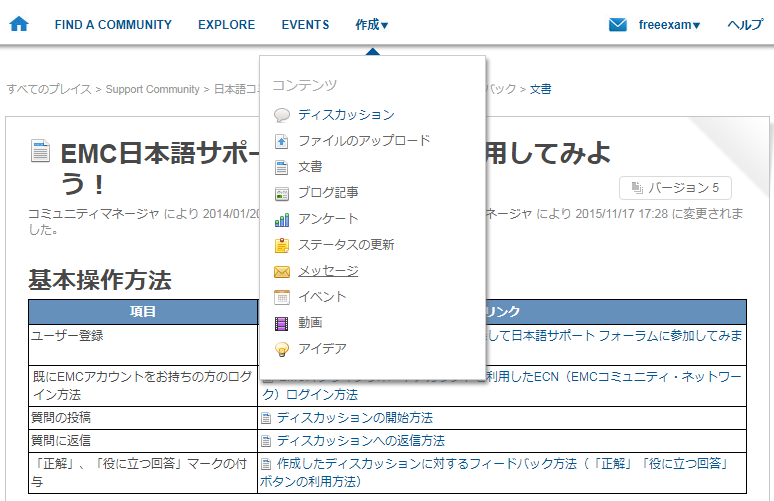774x501 pixels.
Task: Open the EXPLORE navigation item
Action: tap(227, 25)
